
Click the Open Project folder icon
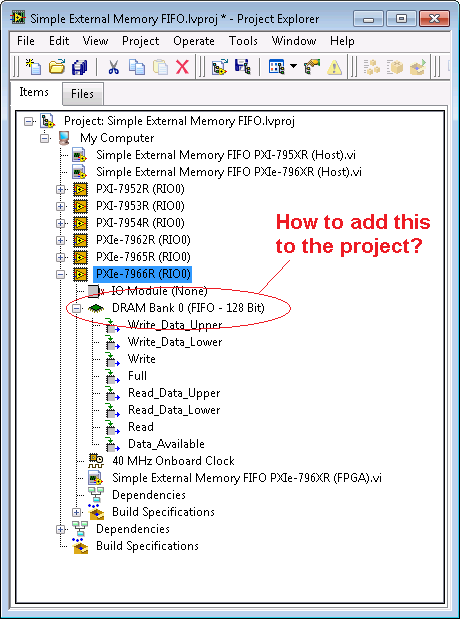(x=56, y=67)
